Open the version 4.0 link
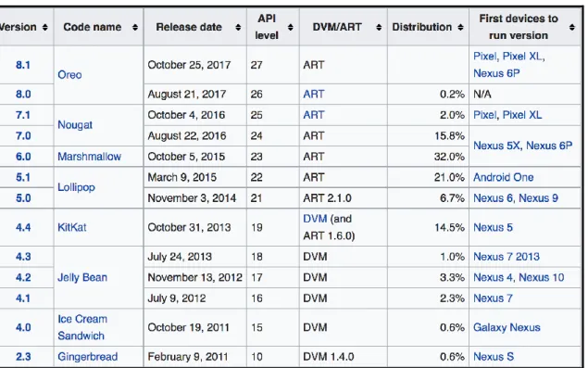Viewport: 588px width, 368px height. [23, 327]
